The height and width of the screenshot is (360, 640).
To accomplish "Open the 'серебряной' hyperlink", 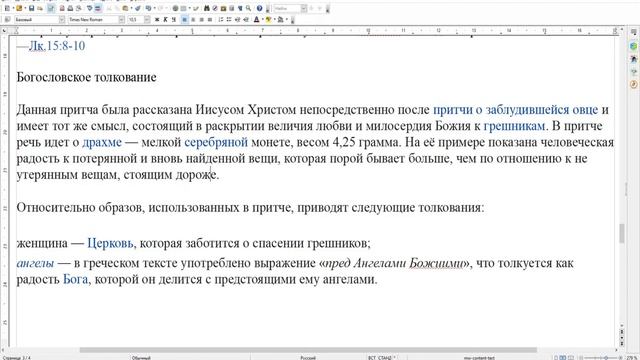I will [x=216, y=142].
